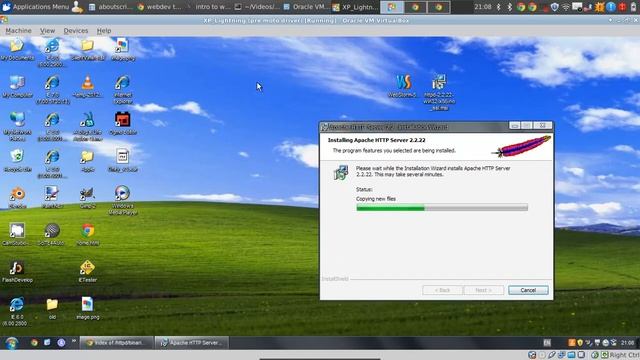Image resolution: width=640 pixels, height=360 pixels.
Task: Open the Chrome home.html desktop icon
Action: pos(87,234)
